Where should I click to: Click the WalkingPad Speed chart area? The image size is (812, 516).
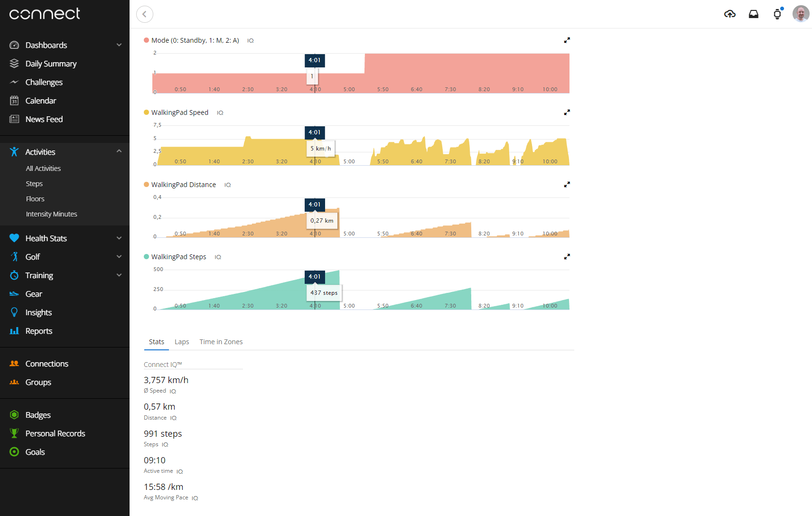point(361,145)
